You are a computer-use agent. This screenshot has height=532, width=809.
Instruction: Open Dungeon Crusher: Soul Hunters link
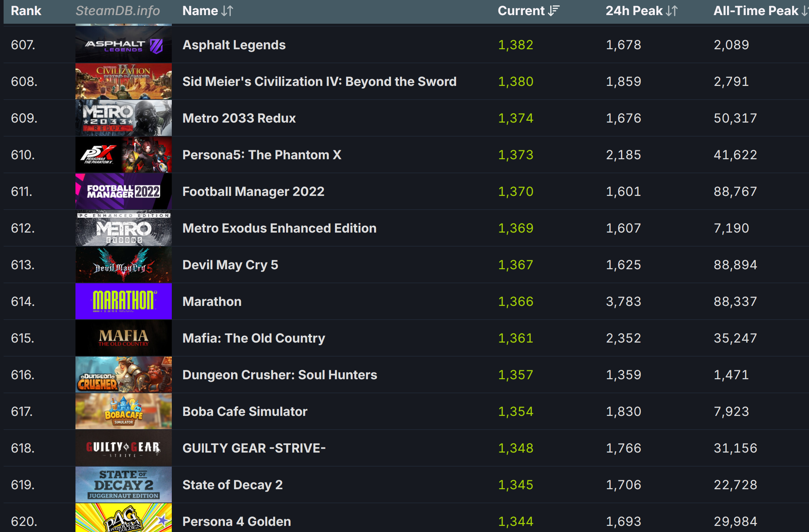coord(280,375)
